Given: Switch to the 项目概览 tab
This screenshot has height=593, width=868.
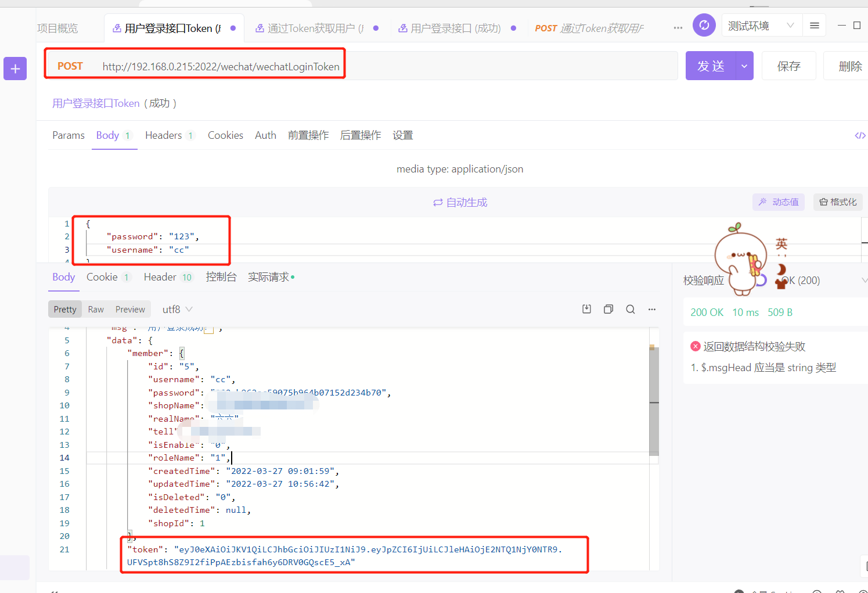Looking at the screenshot, I should click(57, 28).
